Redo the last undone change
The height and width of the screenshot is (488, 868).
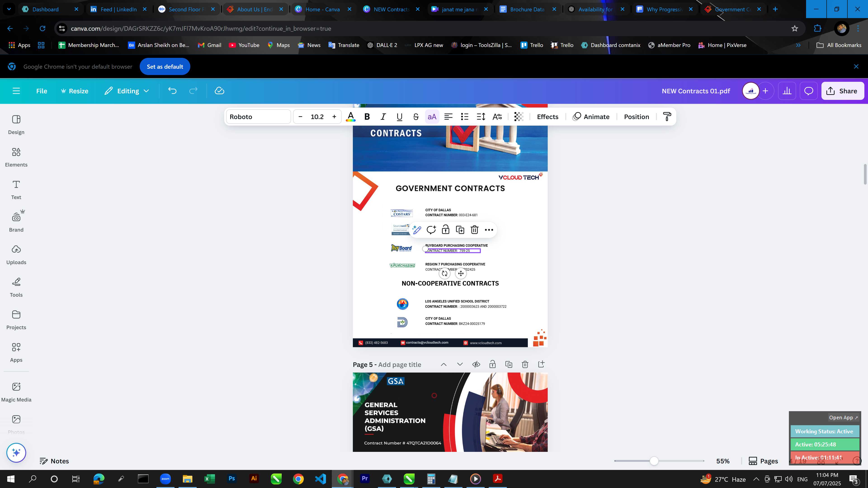(193, 91)
